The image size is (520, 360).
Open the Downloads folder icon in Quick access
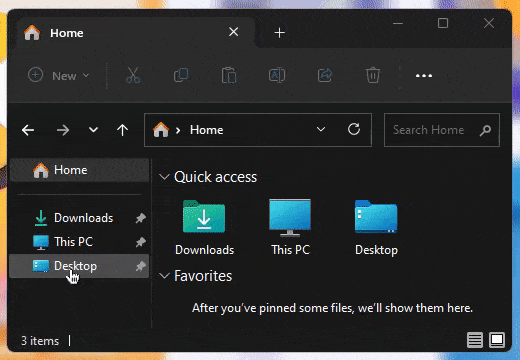coord(204,217)
